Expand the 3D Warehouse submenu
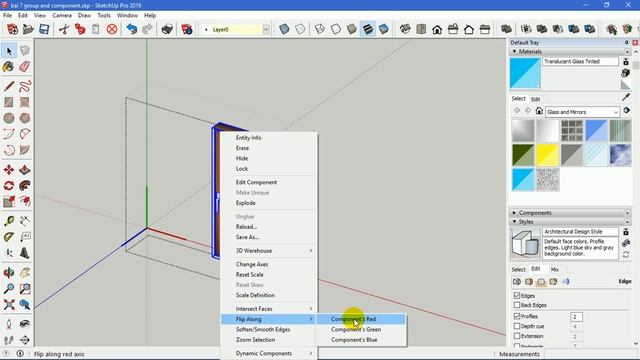The width and height of the screenshot is (640, 360). [x=269, y=251]
